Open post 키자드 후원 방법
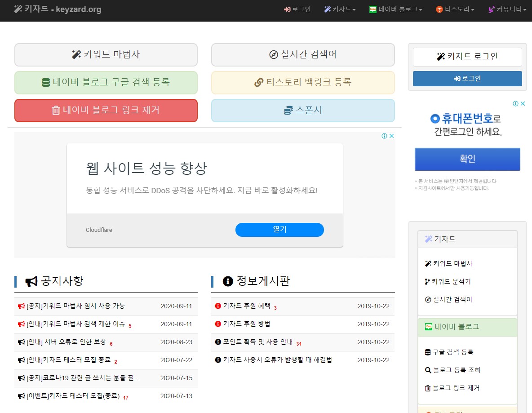The width and height of the screenshot is (532, 413). click(x=247, y=324)
